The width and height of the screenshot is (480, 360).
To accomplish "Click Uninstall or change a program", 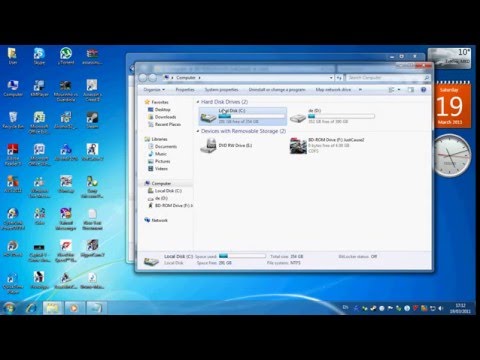I will click(277, 90).
